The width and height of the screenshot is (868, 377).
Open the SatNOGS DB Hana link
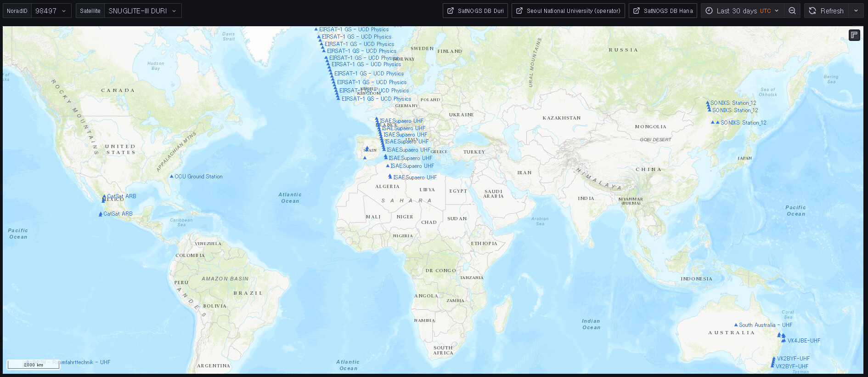click(663, 11)
